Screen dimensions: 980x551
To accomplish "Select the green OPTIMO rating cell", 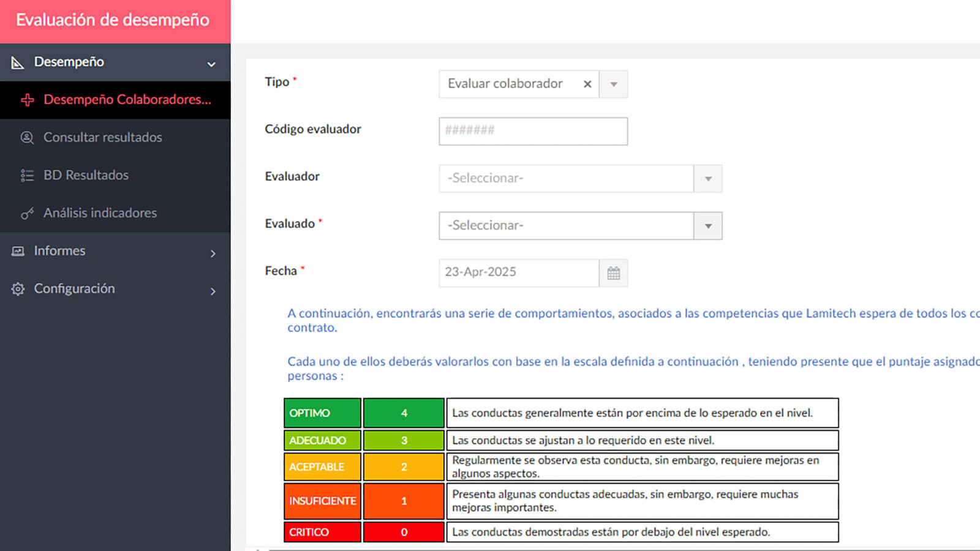I will pos(322,413).
